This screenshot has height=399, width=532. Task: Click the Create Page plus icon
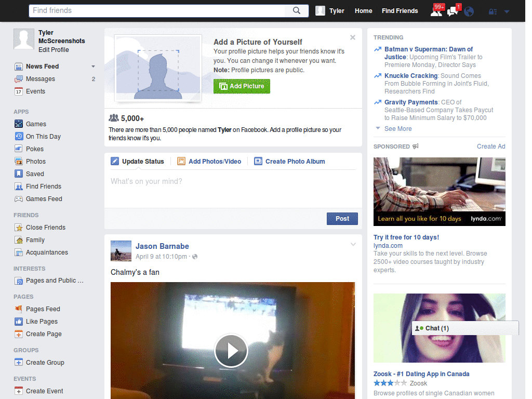(x=19, y=334)
